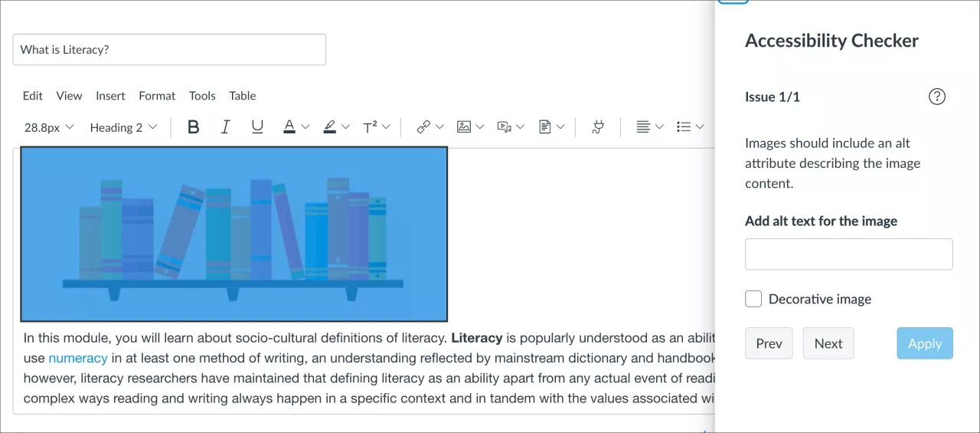The height and width of the screenshot is (433, 980).
Task: Click the Next issue button
Action: tap(828, 343)
